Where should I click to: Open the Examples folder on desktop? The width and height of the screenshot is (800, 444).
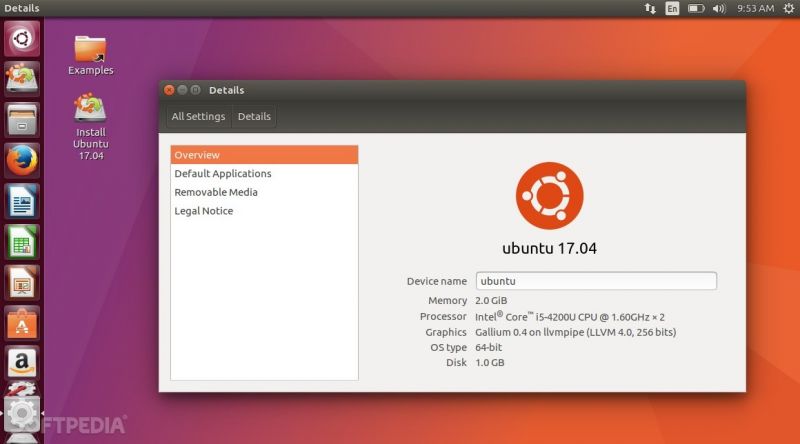90,55
